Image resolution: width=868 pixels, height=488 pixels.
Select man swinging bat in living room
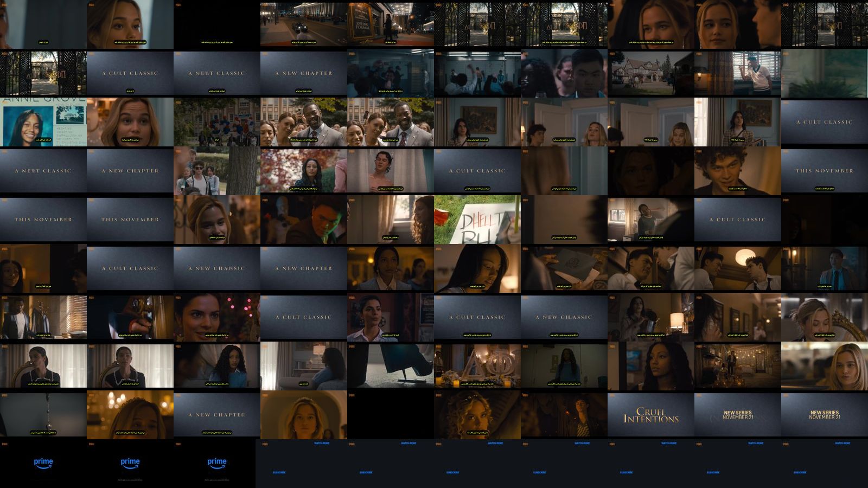tap(651, 220)
